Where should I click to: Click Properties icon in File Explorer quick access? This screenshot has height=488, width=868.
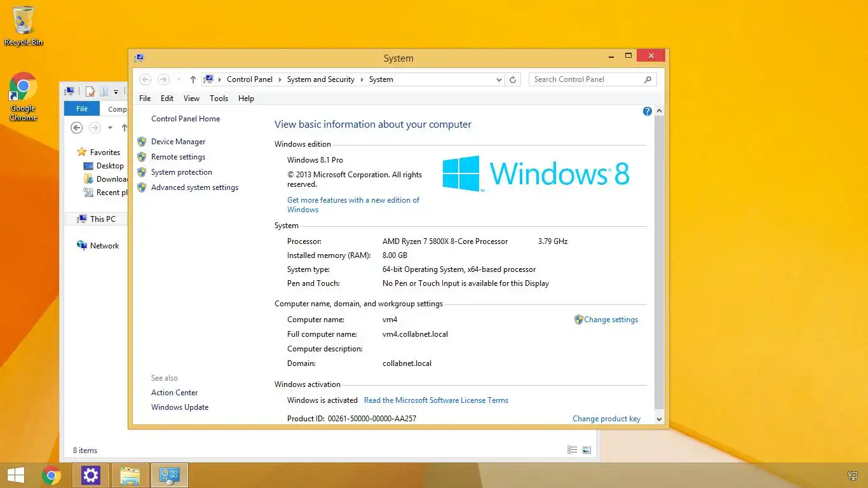pos(91,91)
